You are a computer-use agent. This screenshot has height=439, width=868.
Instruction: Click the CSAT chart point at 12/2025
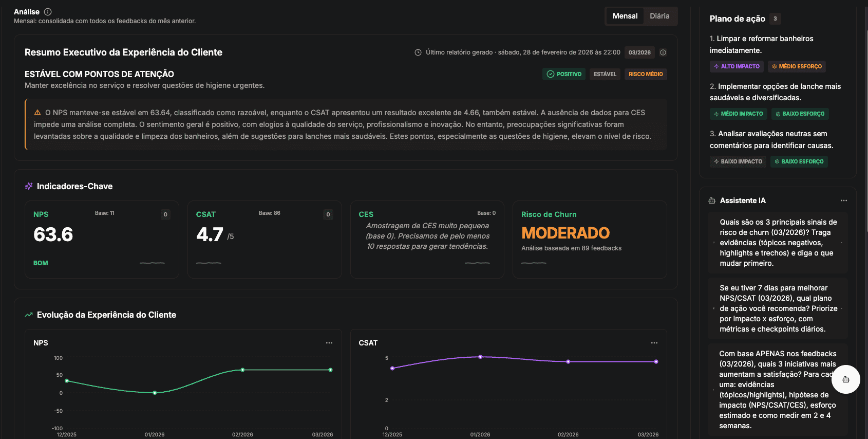tap(392, 369)
